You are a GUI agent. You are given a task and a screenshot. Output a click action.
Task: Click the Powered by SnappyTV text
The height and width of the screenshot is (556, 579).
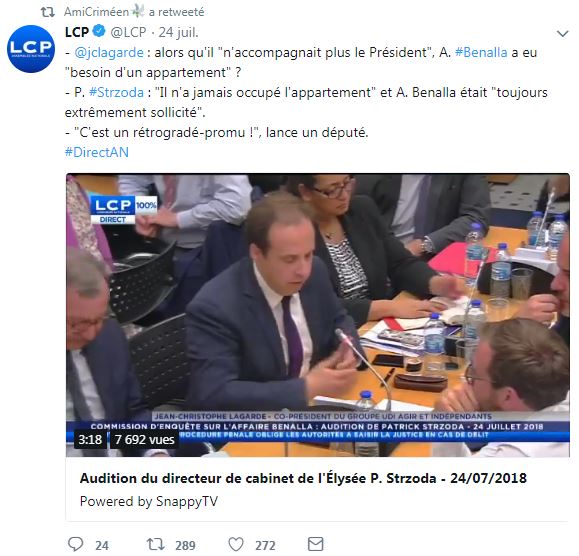coord(149,501)
